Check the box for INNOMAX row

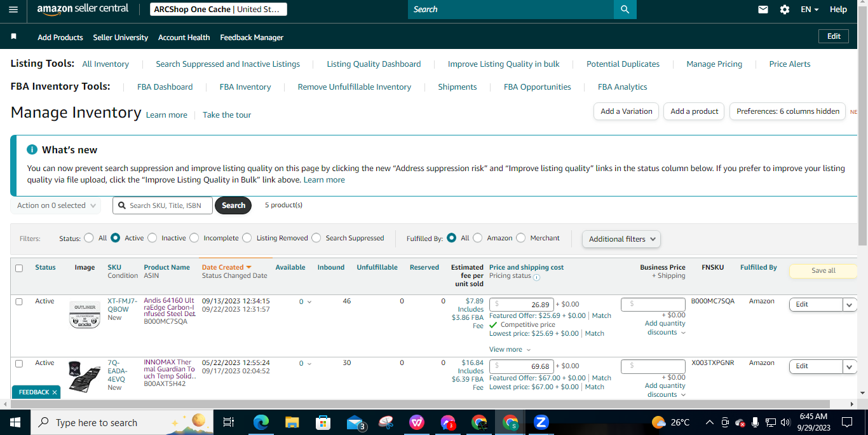[19, 363]
